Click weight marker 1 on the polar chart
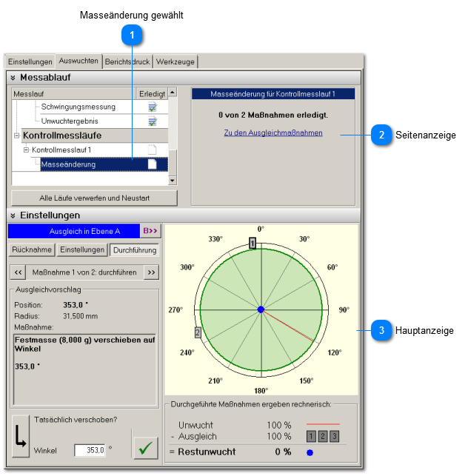 click(253, 243)
